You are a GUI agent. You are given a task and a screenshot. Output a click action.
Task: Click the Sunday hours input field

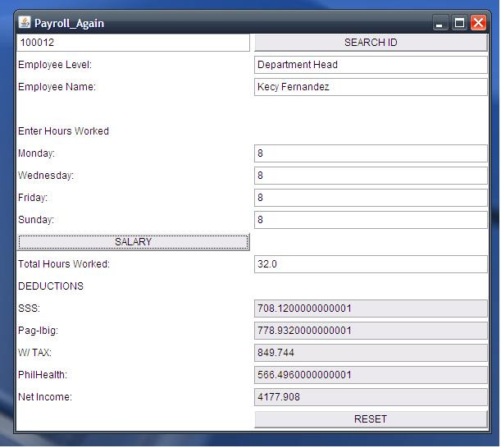(371, 220)
